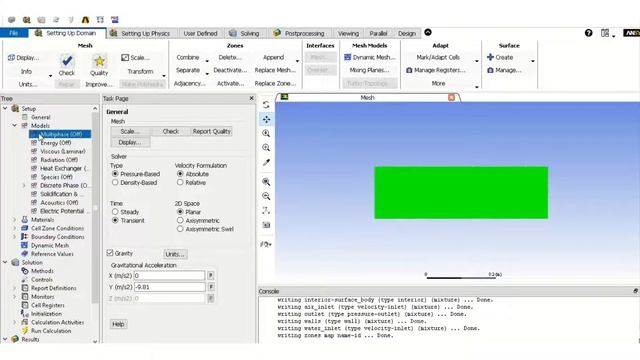Switch to Solving tab

coord(244,33)
